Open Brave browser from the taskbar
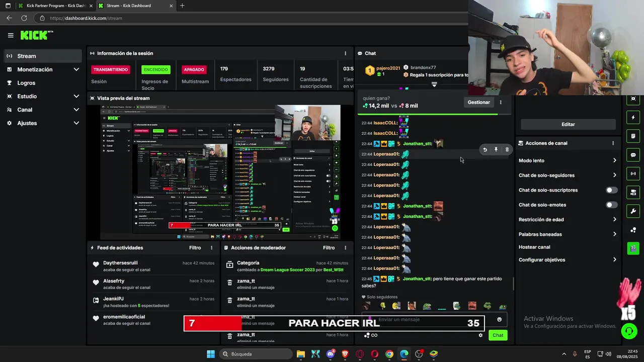This screenshot has height=362, width=644. click(345, 354)
